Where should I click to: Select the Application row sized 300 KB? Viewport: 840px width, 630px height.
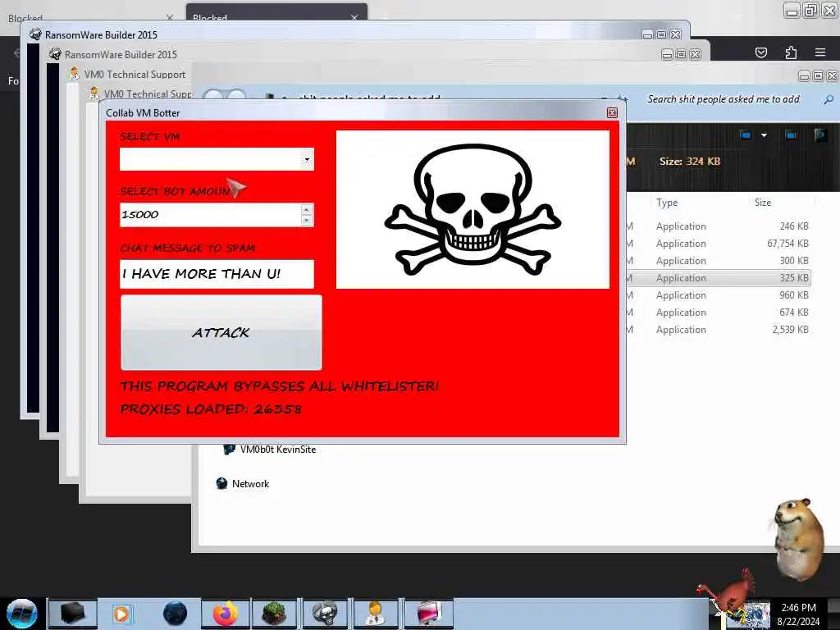[718, 260]
